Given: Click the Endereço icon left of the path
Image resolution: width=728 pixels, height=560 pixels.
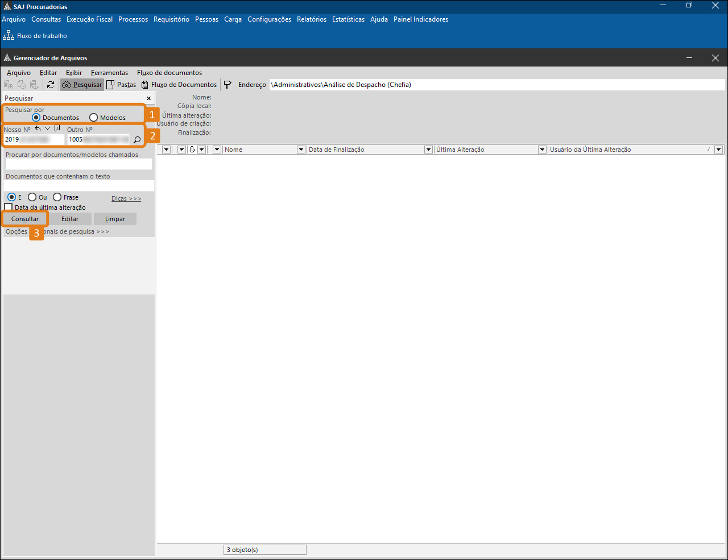Looking at the screenshot, I should click(227, 85).
